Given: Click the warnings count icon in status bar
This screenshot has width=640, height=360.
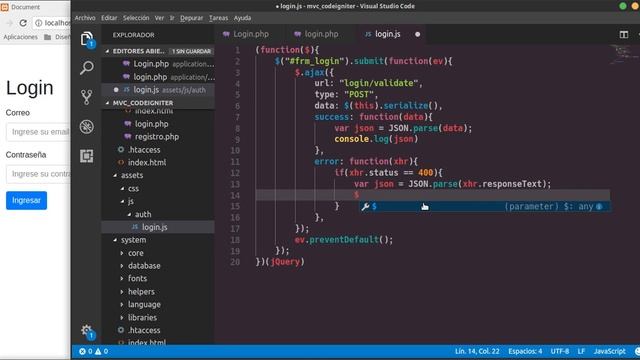Looking at the screenshot, I should 98,351.
